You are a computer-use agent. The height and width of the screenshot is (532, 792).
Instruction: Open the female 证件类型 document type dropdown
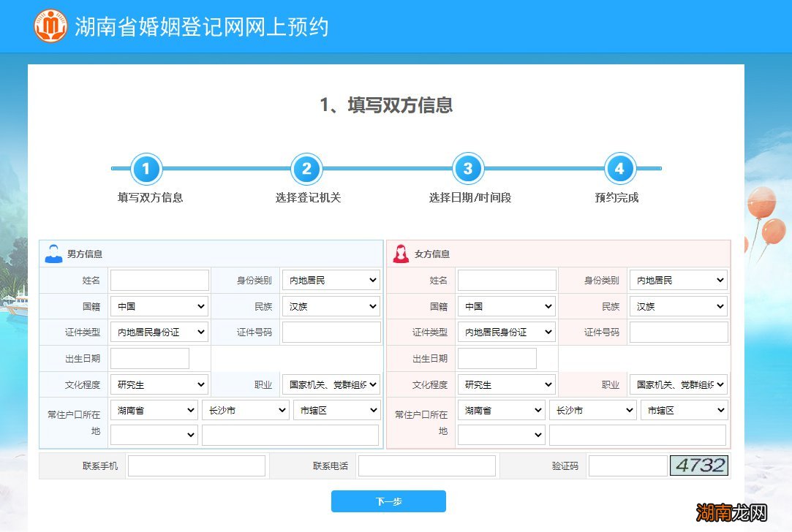(x=506, y=332)
